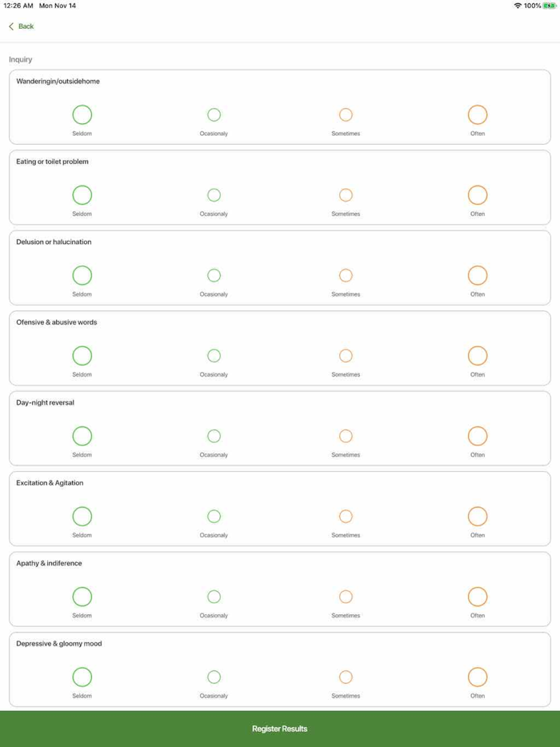Mark Apathy & indifference as Often
Screen dimensions: 560x747
tap(478, 597)
